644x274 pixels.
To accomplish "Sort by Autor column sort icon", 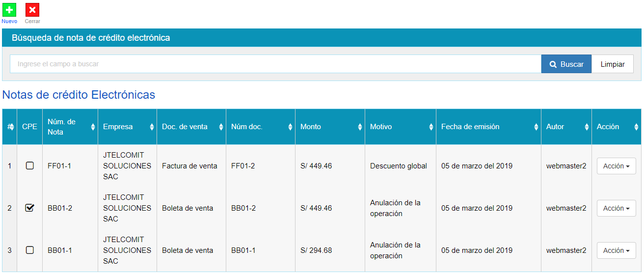I will 587,127.
